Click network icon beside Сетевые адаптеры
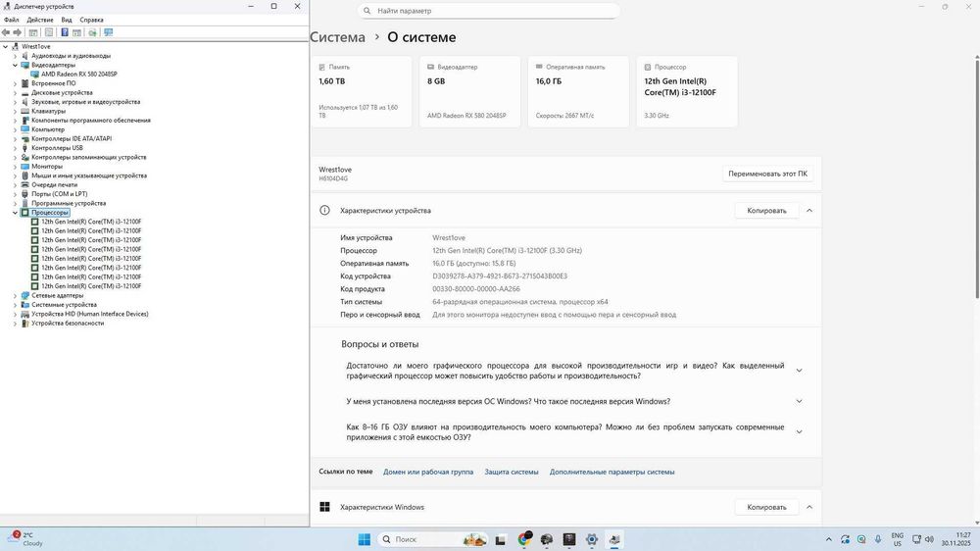 [x=25, y=295]
